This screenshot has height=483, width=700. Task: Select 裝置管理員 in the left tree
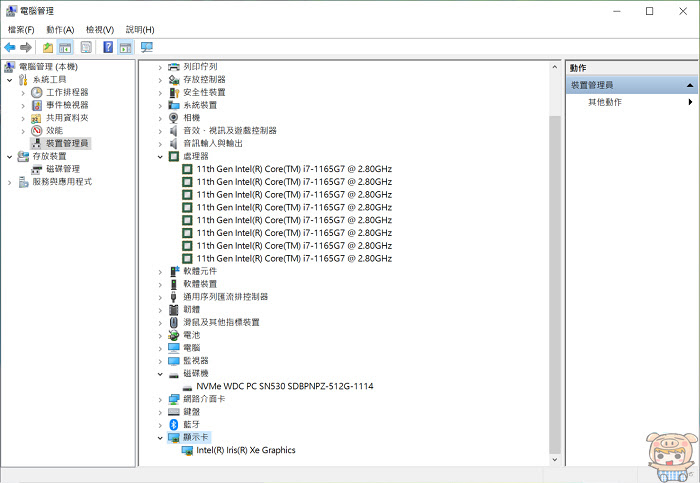coord(67,143)
